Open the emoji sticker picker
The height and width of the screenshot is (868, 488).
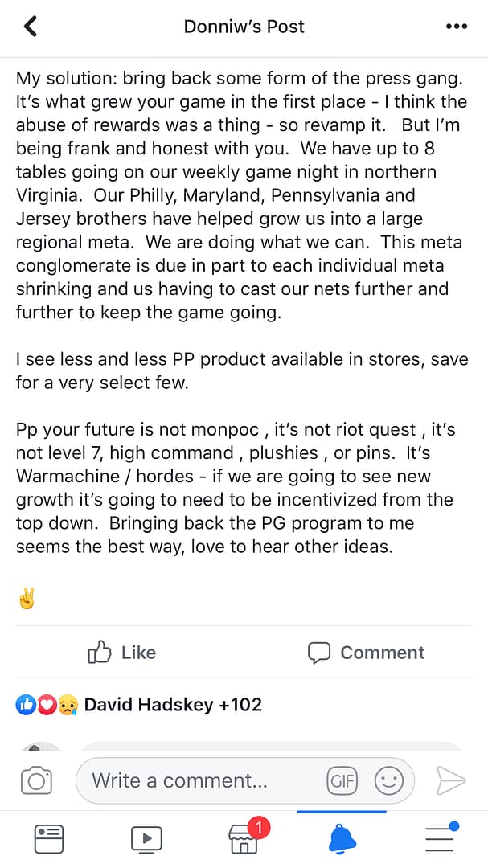389,780
